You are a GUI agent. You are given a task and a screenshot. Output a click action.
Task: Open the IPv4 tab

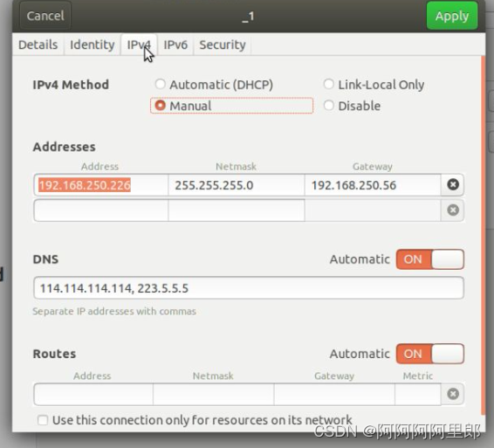139,45
